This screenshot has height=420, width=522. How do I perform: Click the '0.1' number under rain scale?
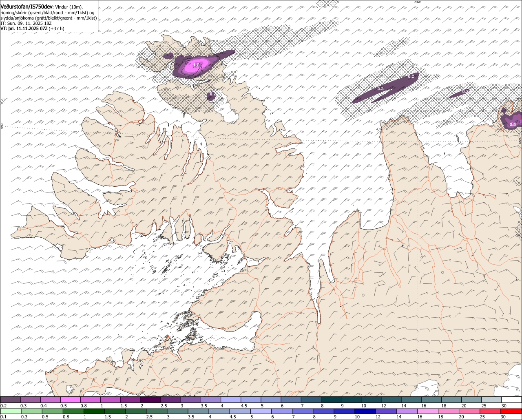tap(4, 417)
